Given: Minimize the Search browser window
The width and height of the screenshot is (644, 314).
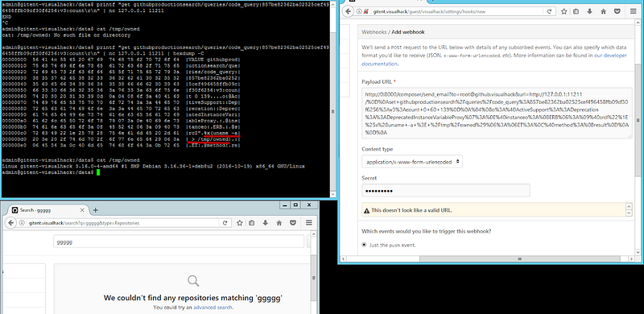Looking at the screenshot, I should pyautogui.click(x=284, y=205).
